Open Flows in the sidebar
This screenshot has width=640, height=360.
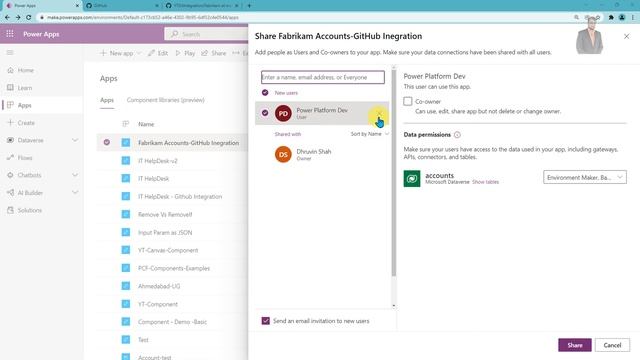point(25,158)
